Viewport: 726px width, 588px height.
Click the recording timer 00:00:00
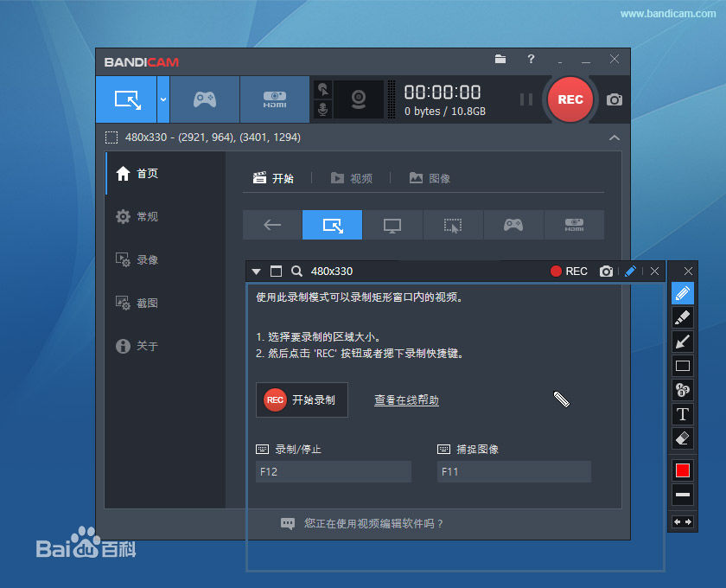443,93
